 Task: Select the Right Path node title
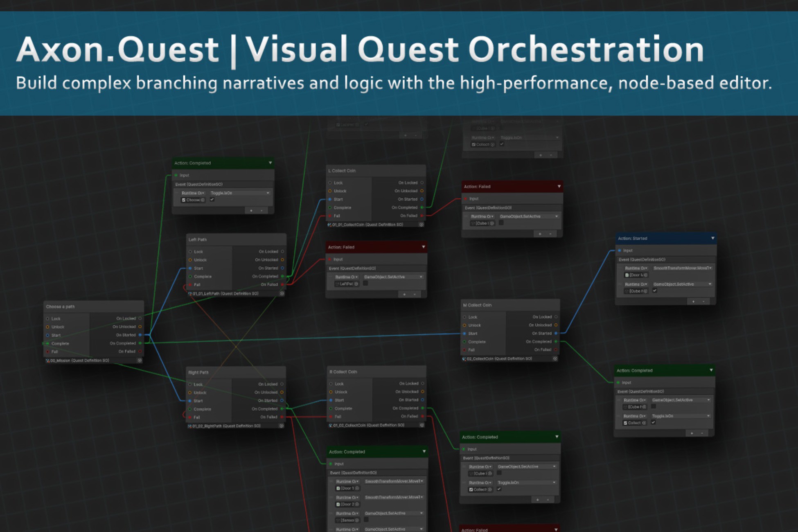tap(198, 372)
